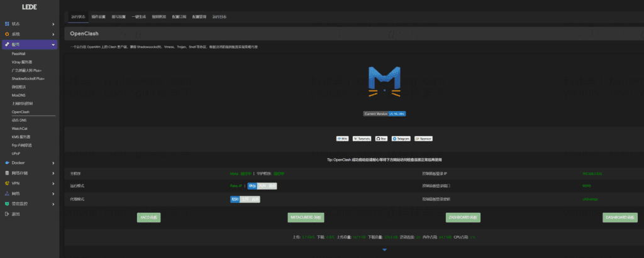644x258 pixels.
Task: Click the blue down arrow below statistics
Action: 384,249
